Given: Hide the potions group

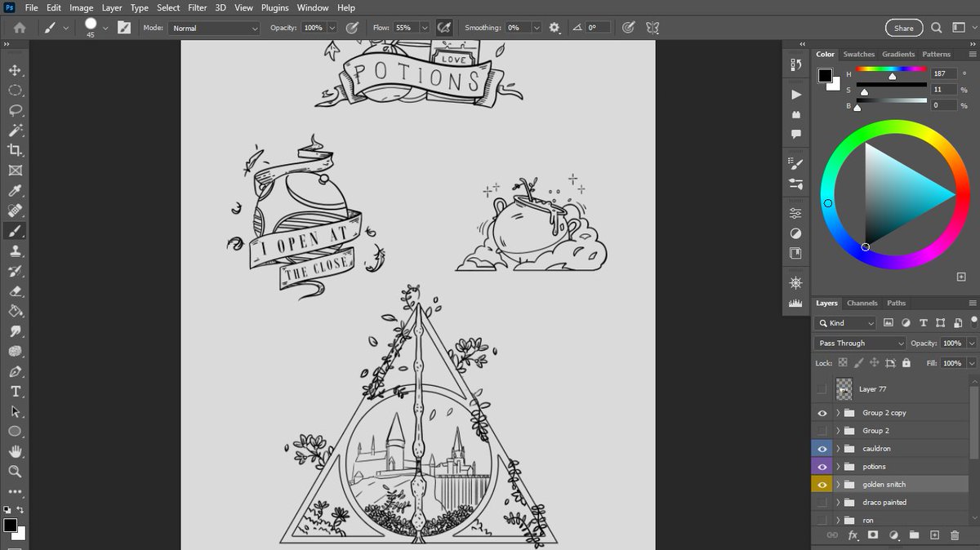Looking at the screenshot, I should tap(822, 467).
